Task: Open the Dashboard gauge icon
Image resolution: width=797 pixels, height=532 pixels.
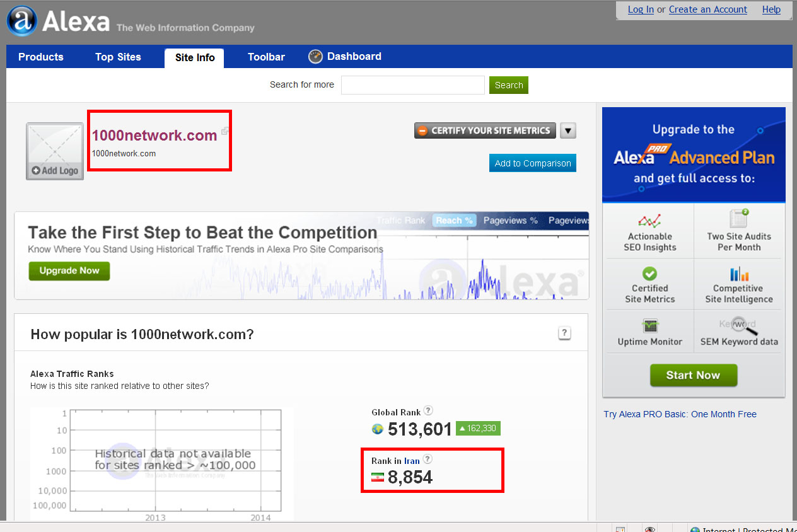Action: (315, 57)
